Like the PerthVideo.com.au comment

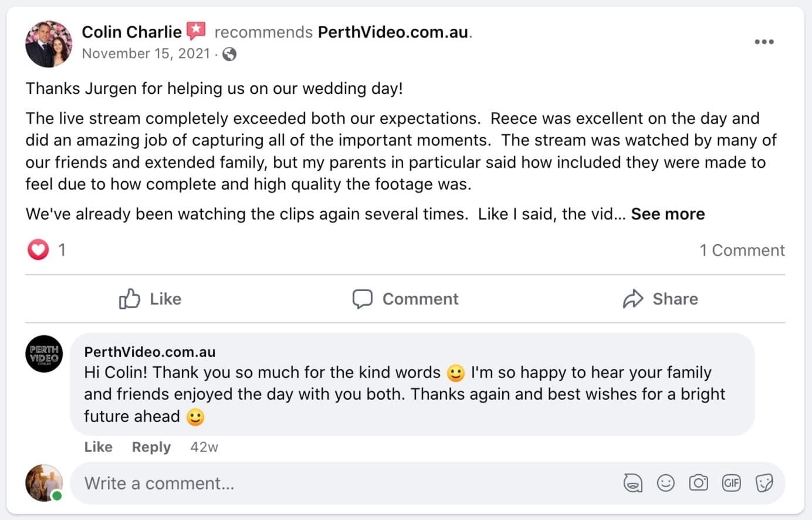tap(98, 447)
